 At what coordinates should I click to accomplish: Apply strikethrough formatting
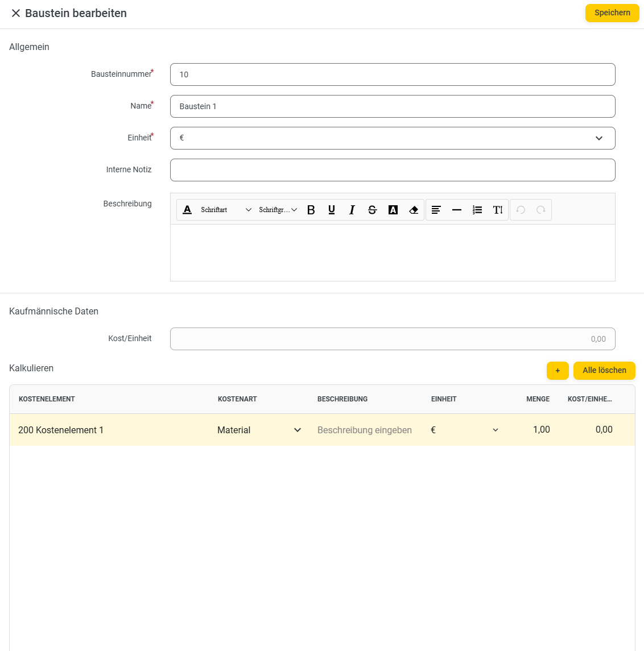373,210
